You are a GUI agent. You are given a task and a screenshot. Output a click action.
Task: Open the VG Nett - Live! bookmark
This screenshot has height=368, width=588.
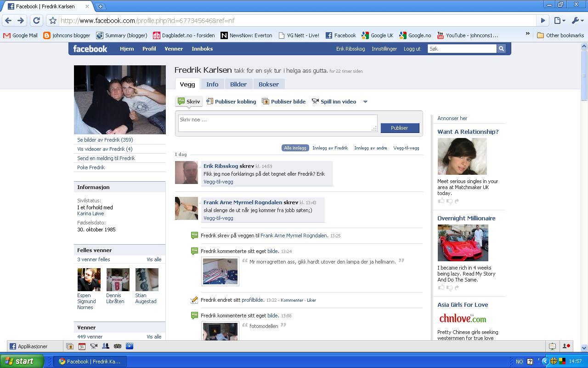[x=299, y=35]
